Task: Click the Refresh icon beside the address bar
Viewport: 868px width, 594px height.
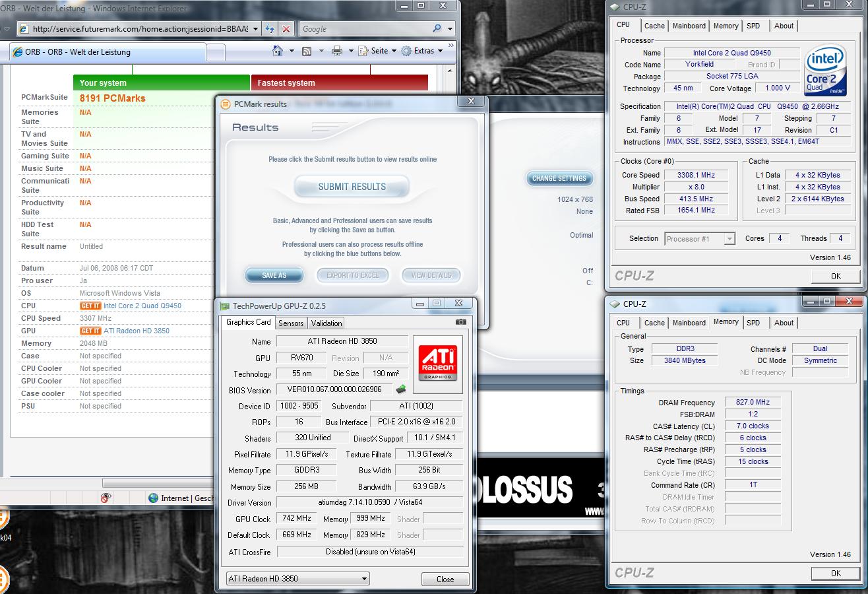Action: pyautogui.click(x=269, y=29)
